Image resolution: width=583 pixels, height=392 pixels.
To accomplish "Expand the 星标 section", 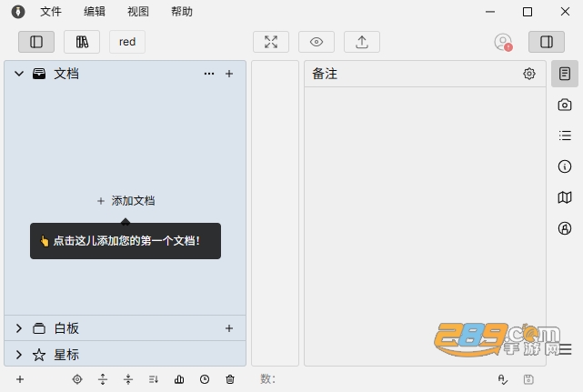I will [x=19, y=355].
